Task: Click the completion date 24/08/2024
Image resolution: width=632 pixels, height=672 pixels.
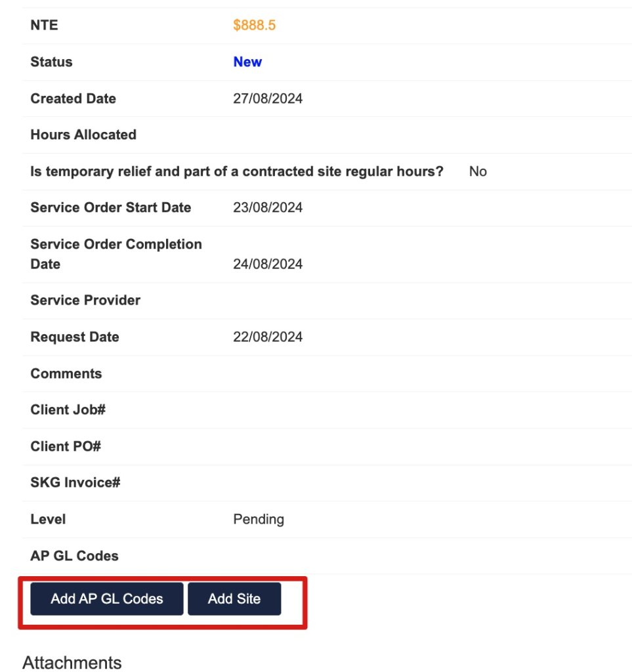Action: 268,264
